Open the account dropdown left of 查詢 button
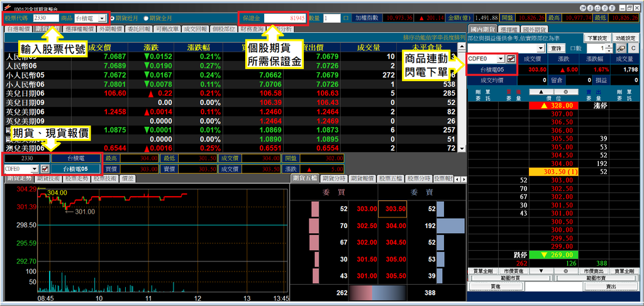Screen dimensions: 644x306 [x=541, y=48]
